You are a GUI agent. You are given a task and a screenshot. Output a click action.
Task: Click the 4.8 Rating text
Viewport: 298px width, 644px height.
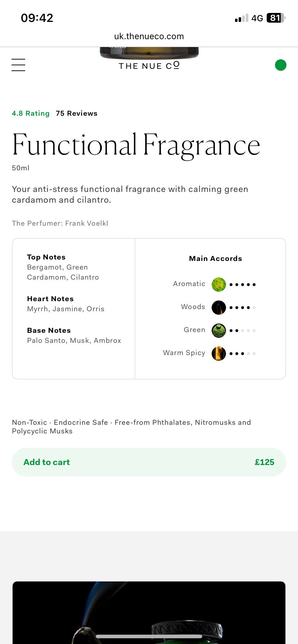[x=31, y=114]
